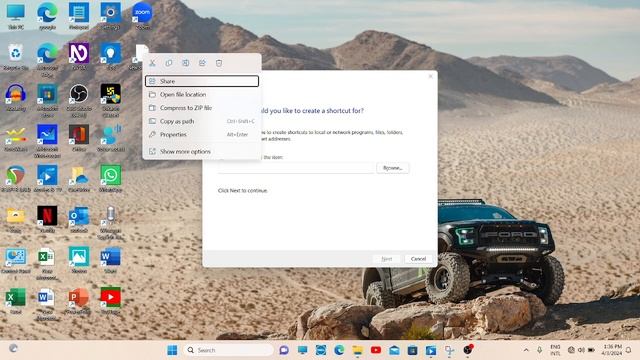640x360 pixels.
Task: Open the Windows Start menu
Action: (172, 350)
